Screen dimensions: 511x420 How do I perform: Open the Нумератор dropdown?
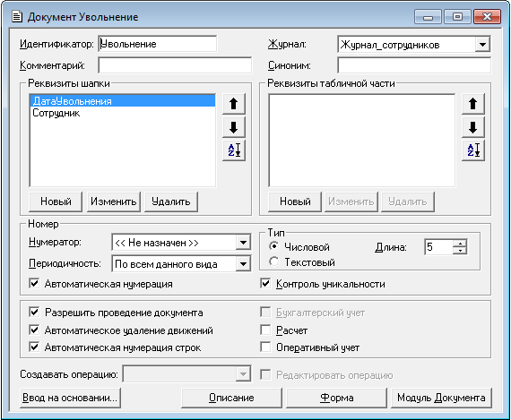243,243
